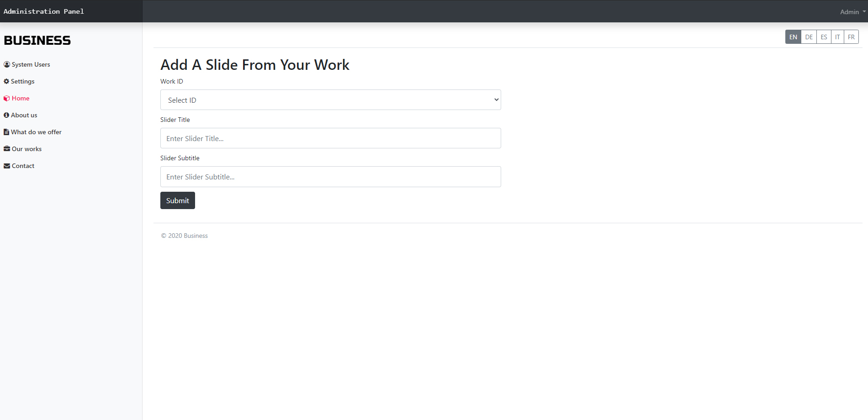Switch language to EN
Image resolution: width=868 pixels, height=420 pixels.
pyautogui.click(x=793, y=37)
